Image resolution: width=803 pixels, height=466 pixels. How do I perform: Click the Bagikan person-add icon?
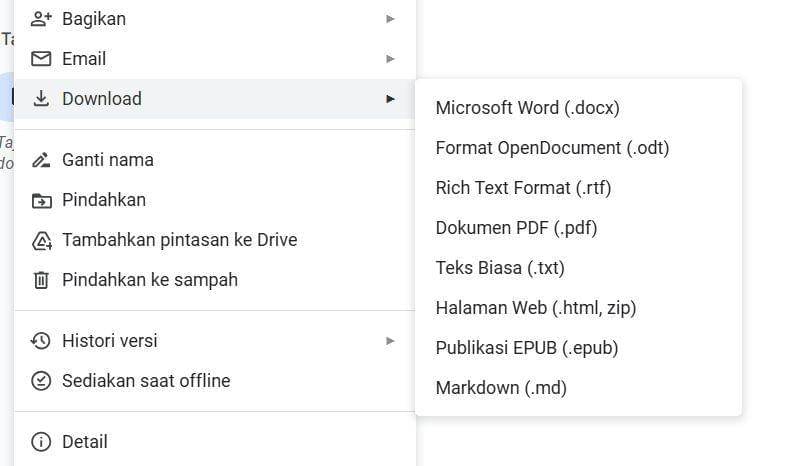point(41,19)
